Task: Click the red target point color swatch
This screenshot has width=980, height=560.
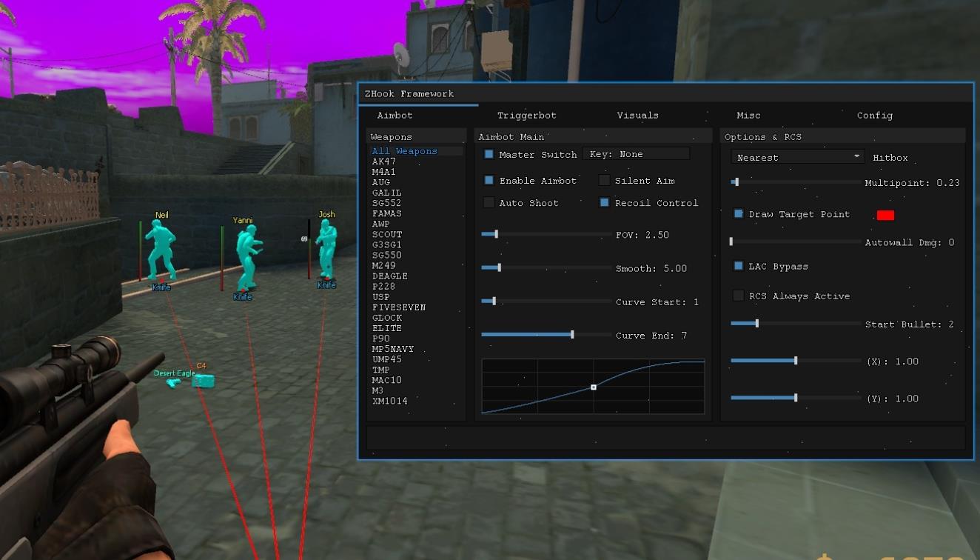Action: (885, 215)
